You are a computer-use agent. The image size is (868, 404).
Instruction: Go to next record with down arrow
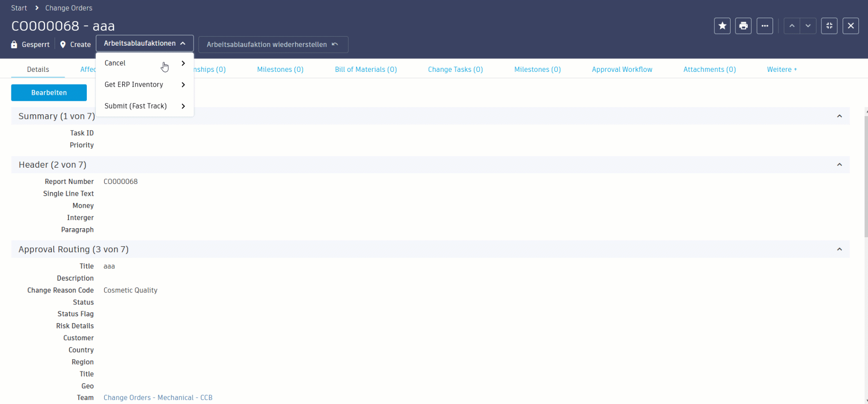808,26
